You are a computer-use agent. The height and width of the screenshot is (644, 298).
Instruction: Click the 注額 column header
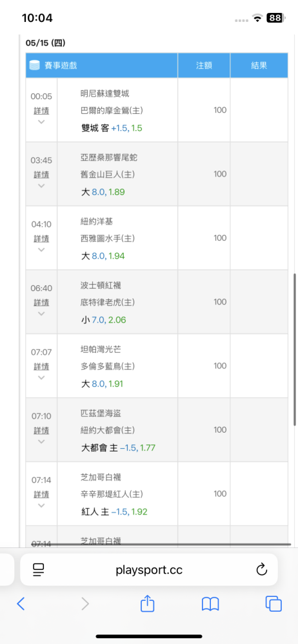point(204,65)
